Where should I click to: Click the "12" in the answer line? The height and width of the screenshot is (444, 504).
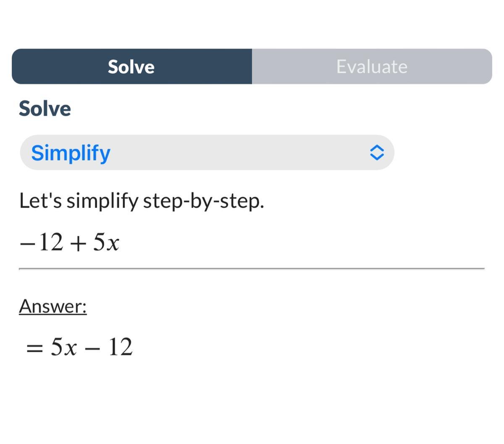pyautogui.click(x=121, y=347)
